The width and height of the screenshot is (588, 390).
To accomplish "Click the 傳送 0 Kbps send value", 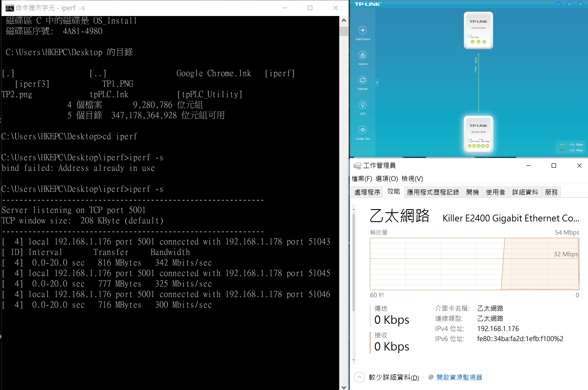I will tap(392, 320).
